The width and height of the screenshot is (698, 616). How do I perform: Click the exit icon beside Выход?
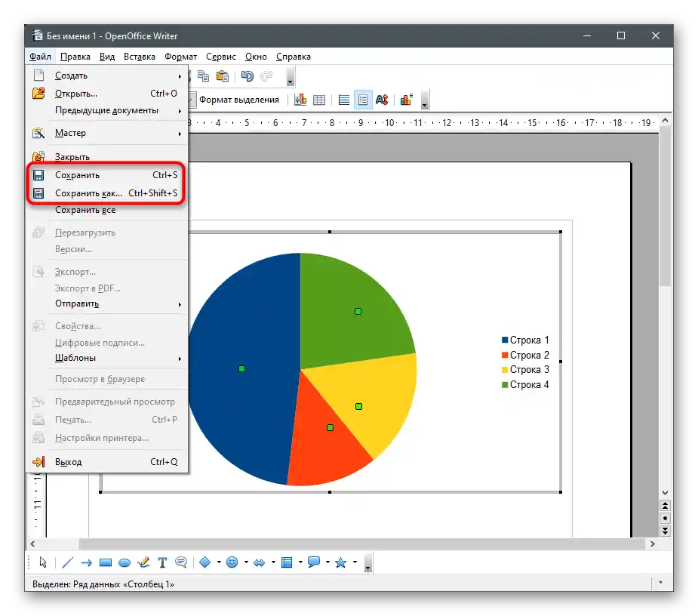click(x=38, y=462)
